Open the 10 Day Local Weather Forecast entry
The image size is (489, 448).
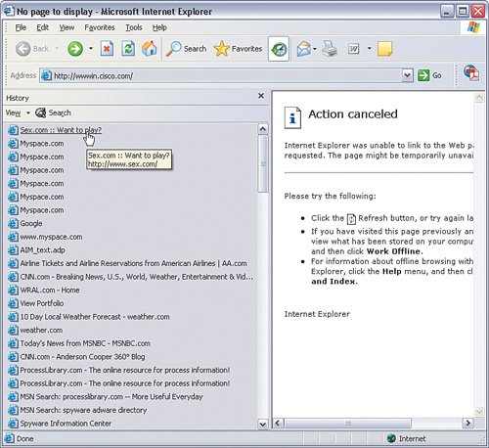(95, 317)
